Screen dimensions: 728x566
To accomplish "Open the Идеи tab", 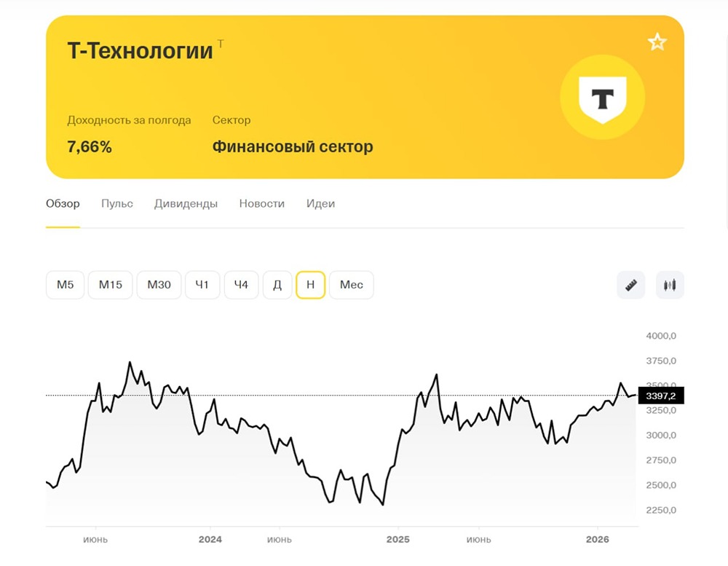I will click(x=320, y=204).
